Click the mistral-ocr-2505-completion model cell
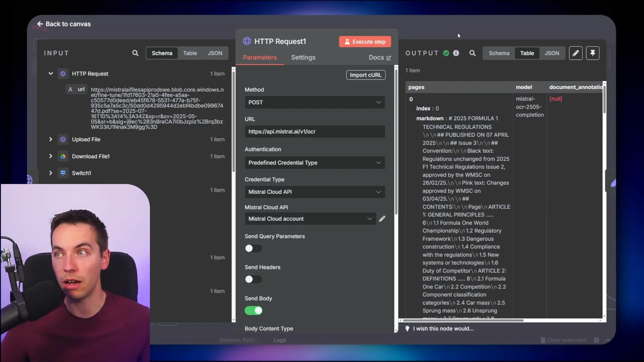The width and height of the screenshot is (644, 362). (530, 107)
